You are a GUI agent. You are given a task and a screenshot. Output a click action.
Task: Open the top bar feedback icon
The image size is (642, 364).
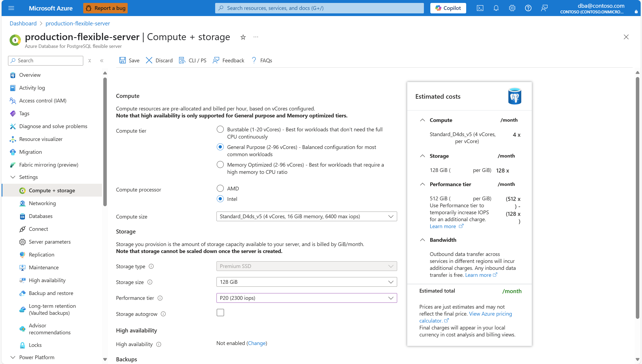click(544, 8)
